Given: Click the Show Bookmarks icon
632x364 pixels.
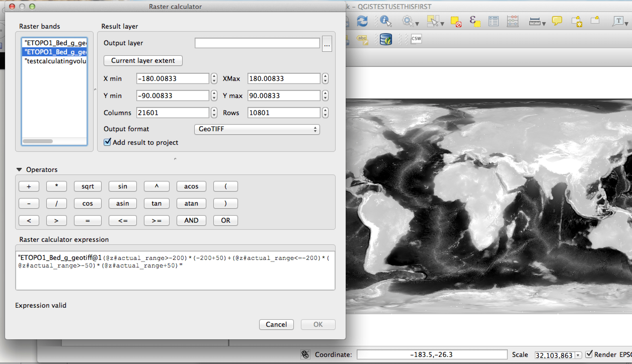Looking at the screenshot, I should (595, 20).
